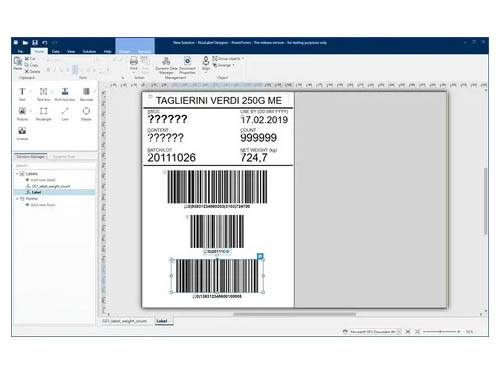Click zoom to fit icon in status bar
Image resolution: width=500 pixels, height=375 pixels.
[x=408, y=332]
